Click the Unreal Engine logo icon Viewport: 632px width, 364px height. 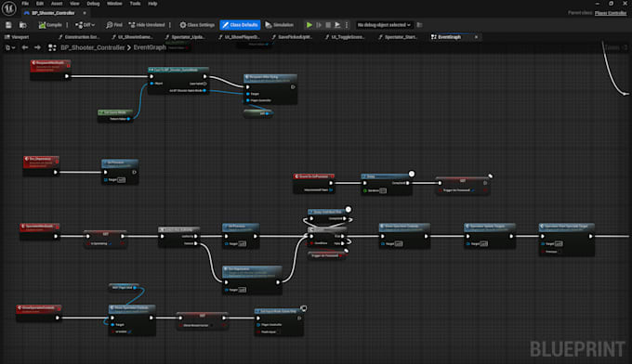(x=9, y=8)
